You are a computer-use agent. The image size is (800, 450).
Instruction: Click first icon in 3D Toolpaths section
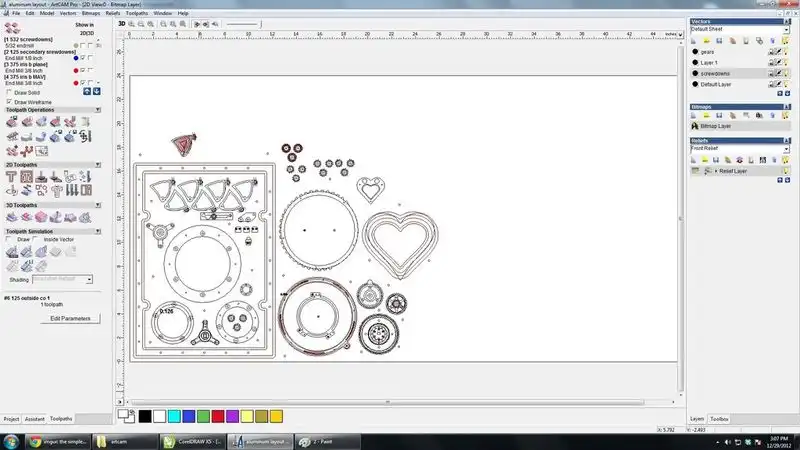click(x=12, y=216)
